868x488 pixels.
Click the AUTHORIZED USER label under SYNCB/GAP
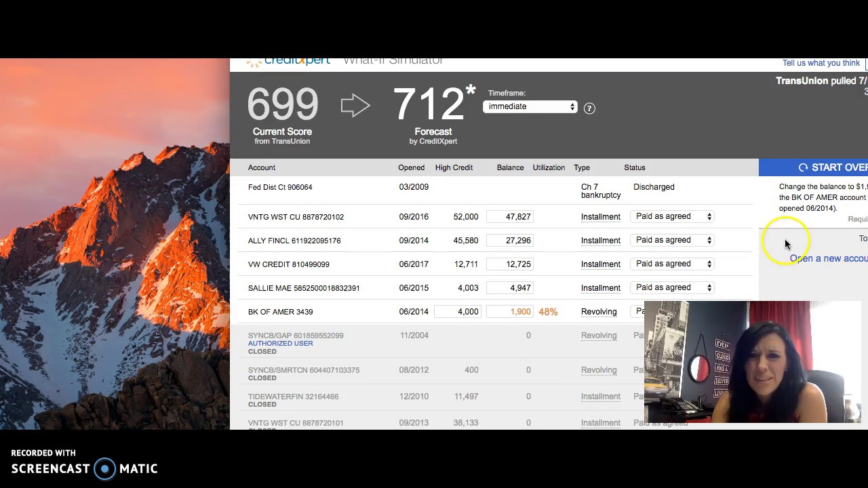coord(280,344)
